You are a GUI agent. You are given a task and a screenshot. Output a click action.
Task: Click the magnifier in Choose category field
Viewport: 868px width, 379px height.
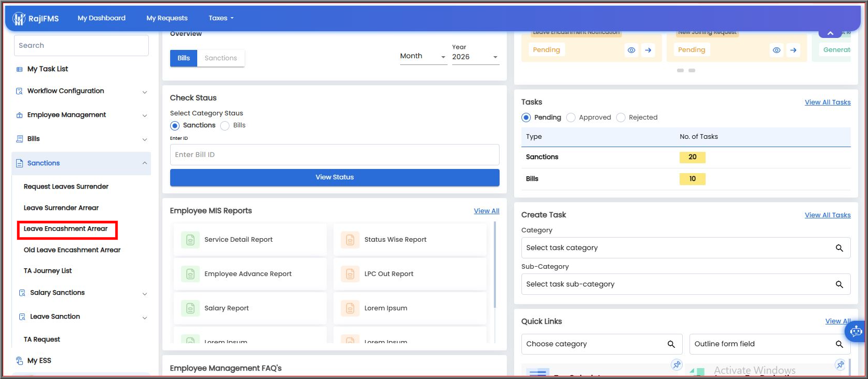tap(671, 344)
